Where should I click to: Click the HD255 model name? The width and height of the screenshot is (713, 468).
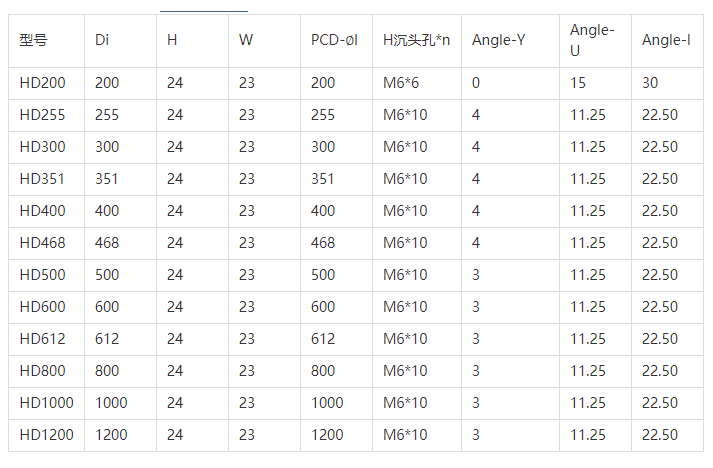click(42, 115)
